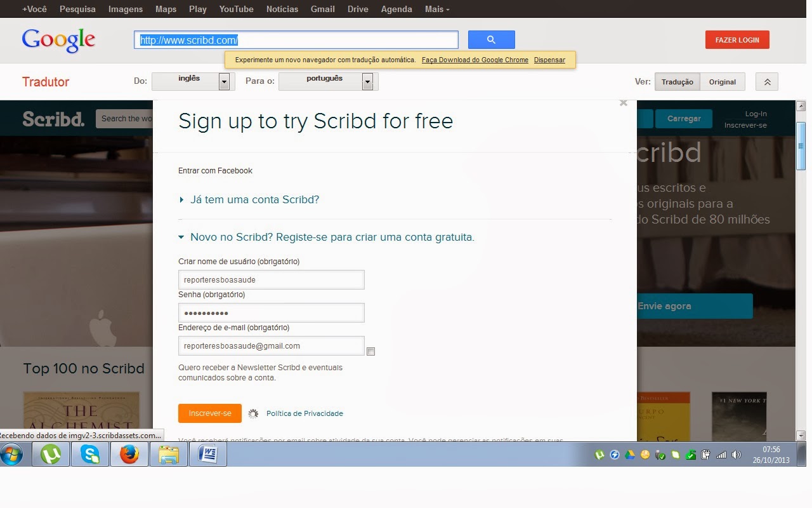Click the red FAZER LOGIN button
The image size is (812, 508).
(x=737, y=39)
